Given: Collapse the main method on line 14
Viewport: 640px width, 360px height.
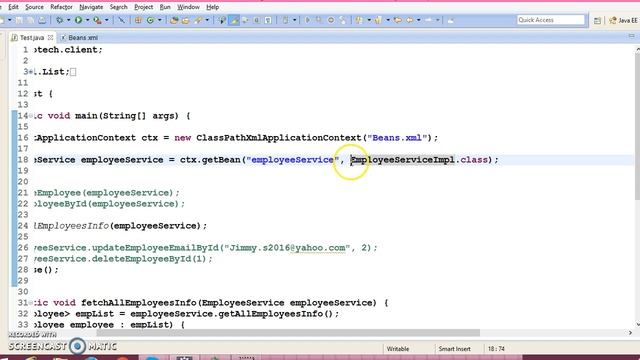Looking at the screenshot, I should point(31,116).
